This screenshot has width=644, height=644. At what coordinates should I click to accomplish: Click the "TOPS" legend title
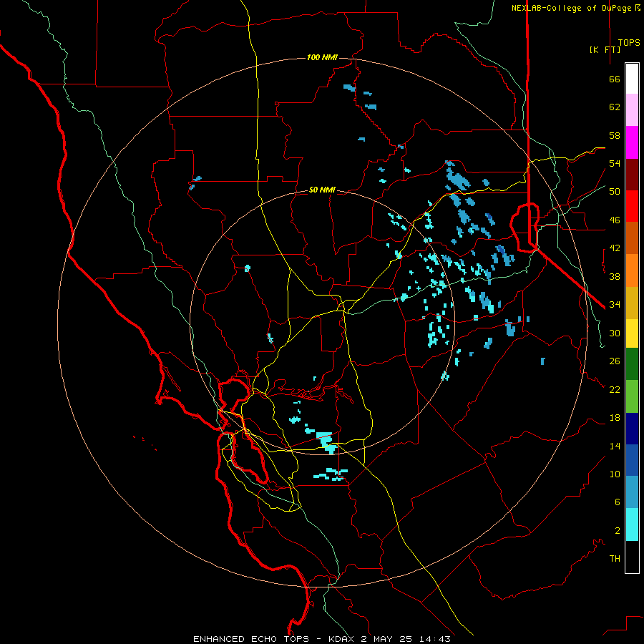(629, 42)
